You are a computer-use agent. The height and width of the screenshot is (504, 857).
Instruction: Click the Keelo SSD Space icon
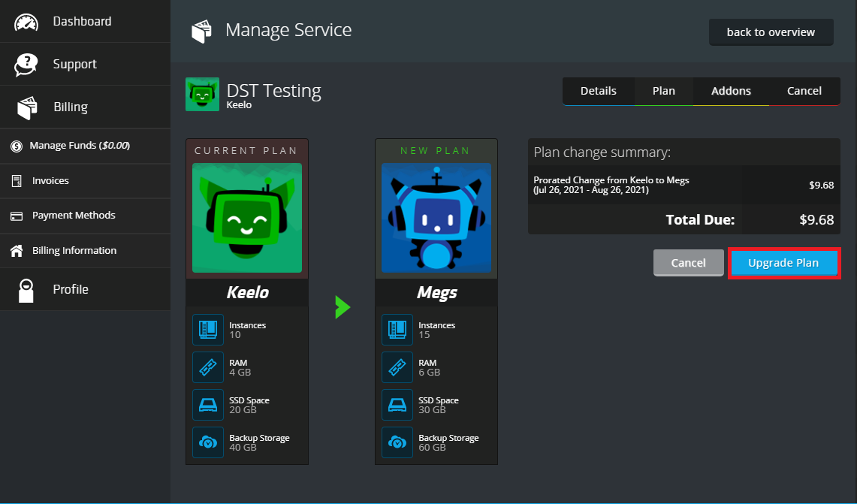208,405
